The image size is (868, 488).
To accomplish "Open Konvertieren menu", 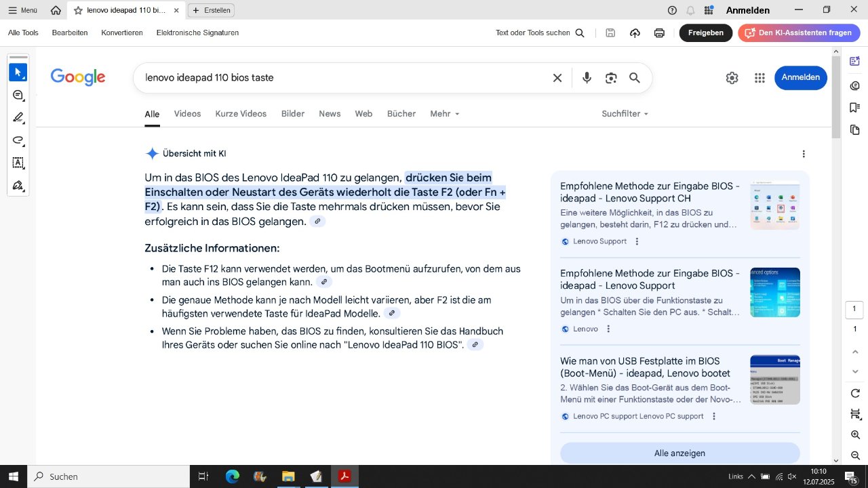I will click(122, 33).
